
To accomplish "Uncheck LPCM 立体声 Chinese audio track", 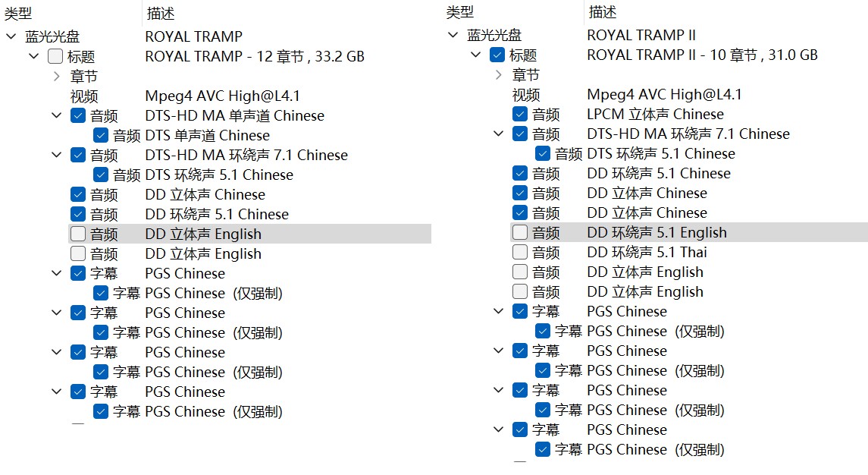I will click(520, 114).
